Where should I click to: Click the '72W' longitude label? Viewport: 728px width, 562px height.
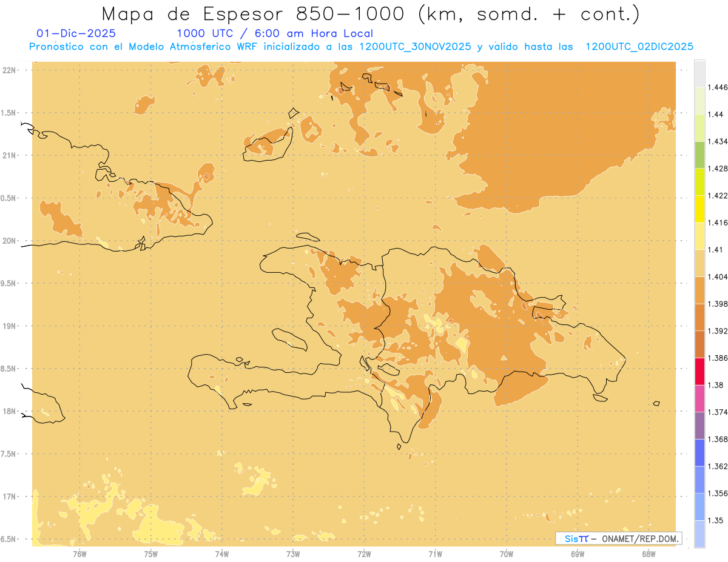[x=364, y=554]
